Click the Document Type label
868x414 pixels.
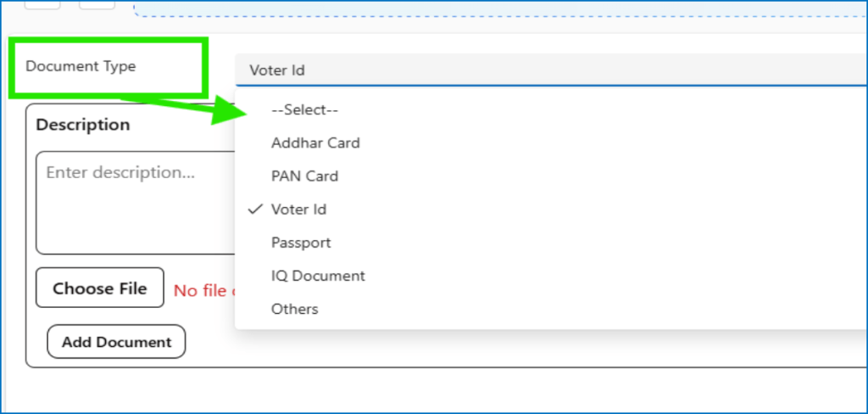(81, 66)
